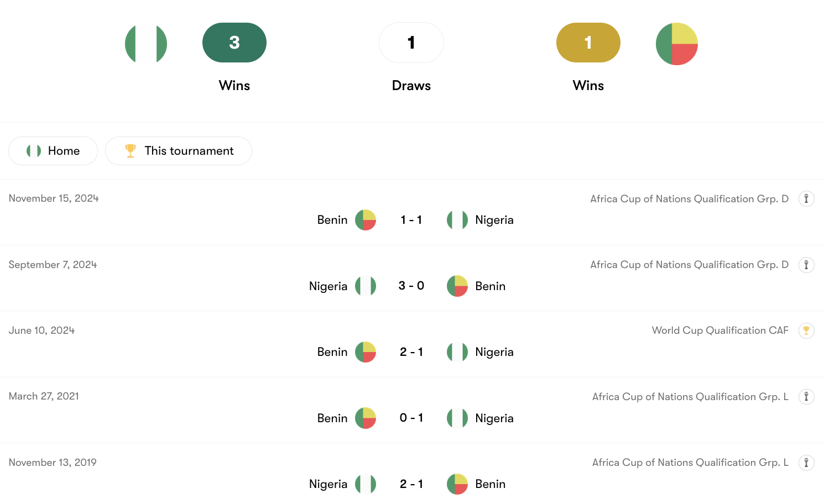824x504 pixels.
Task: Click the white 1 draws badge
Action: [x=411, y=43]
